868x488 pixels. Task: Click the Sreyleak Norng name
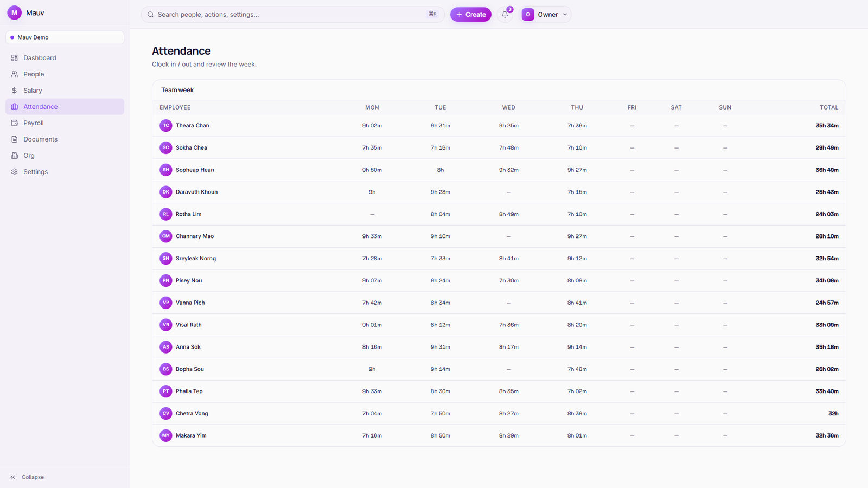click(196, 259)
